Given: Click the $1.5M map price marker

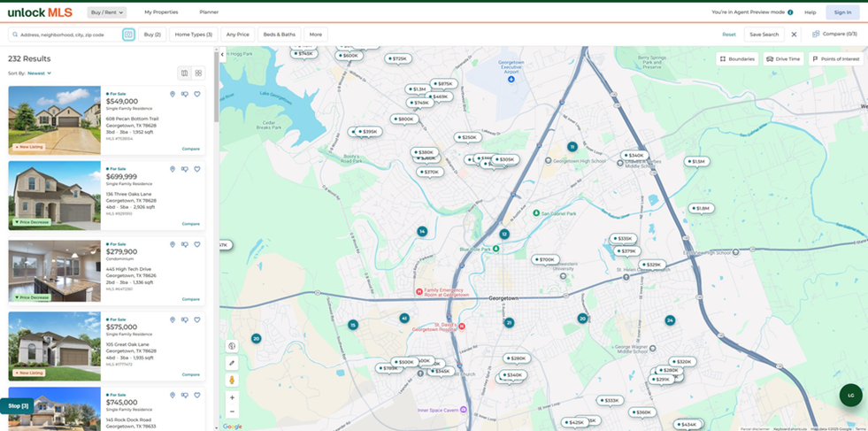Looking at the screenshot, I should coord(697,161).
